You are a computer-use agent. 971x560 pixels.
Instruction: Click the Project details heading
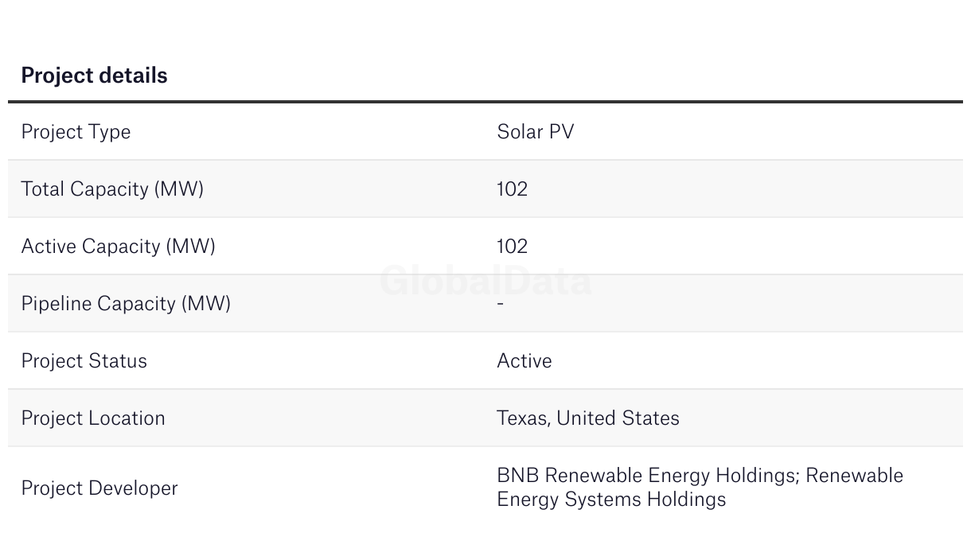pyautogui.click(x=94, y=76)
